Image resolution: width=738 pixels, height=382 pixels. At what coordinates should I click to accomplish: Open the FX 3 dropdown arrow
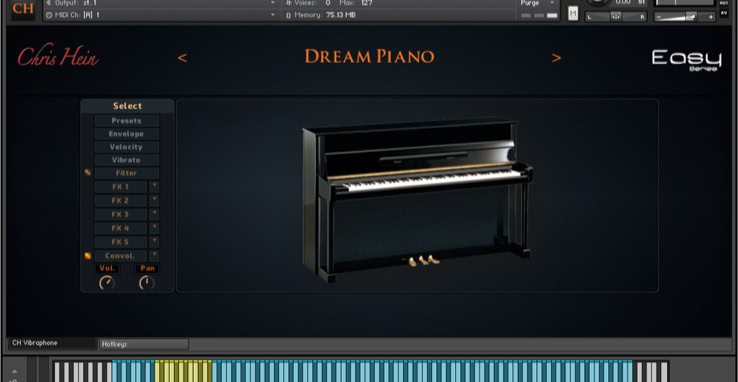tap(154, 215)
